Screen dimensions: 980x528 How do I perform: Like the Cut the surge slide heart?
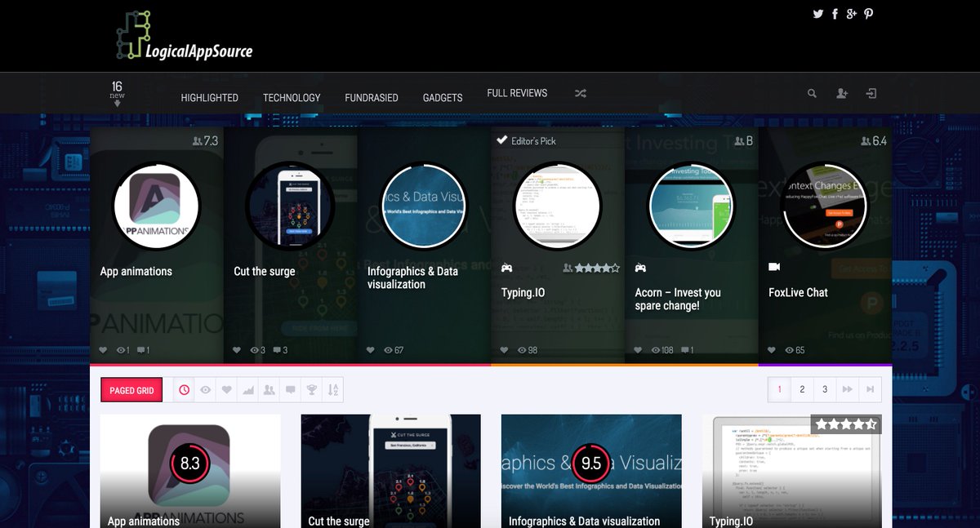(237, 350)
